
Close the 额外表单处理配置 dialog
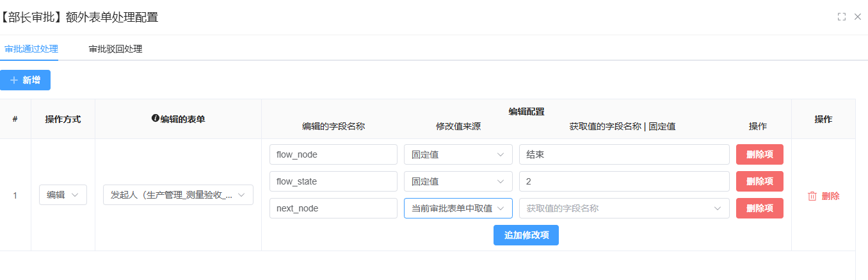[858, 17]
